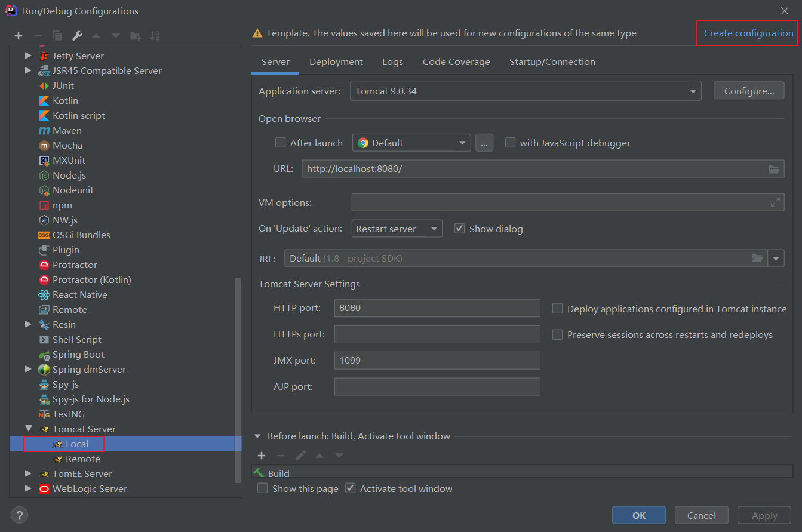
Task: Click the JSR45 Compatible Server icon
Action: pos(44,70)
